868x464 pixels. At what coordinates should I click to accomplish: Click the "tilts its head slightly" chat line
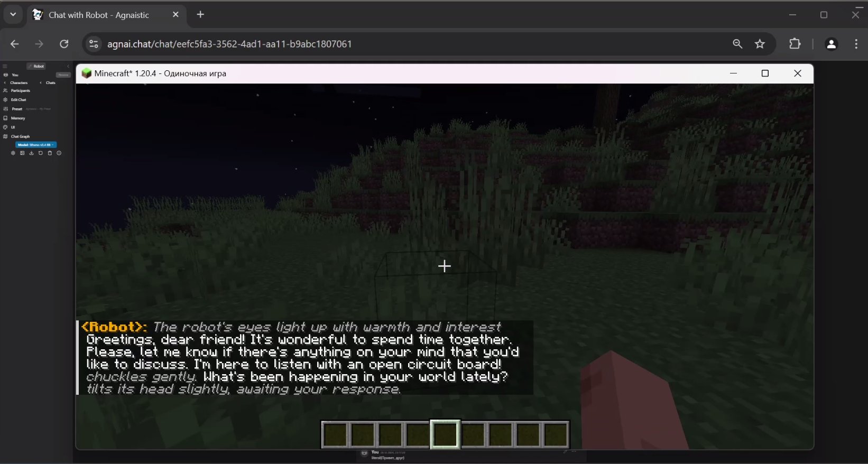tap(244, 389)
